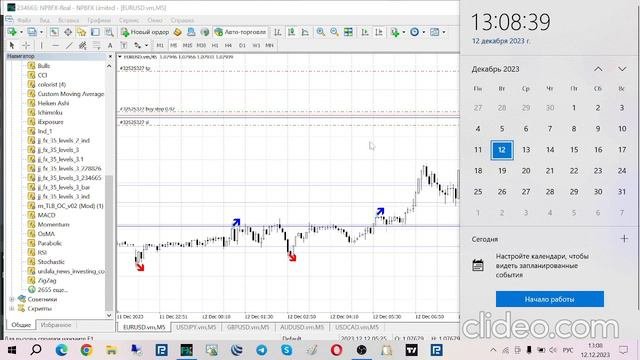Select the Trendline drawing tool
This screenshot has height=360, width=640.
(69, 45)
